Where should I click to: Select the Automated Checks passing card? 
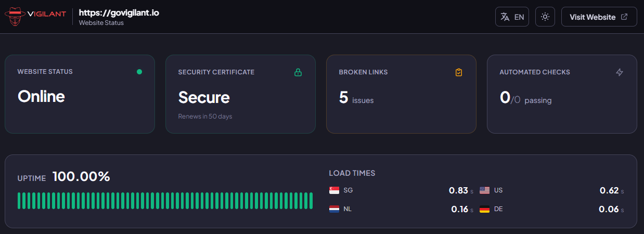562,94
